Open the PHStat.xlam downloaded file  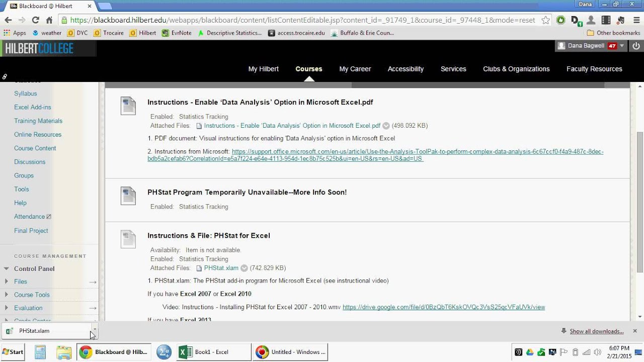[45, 331]
